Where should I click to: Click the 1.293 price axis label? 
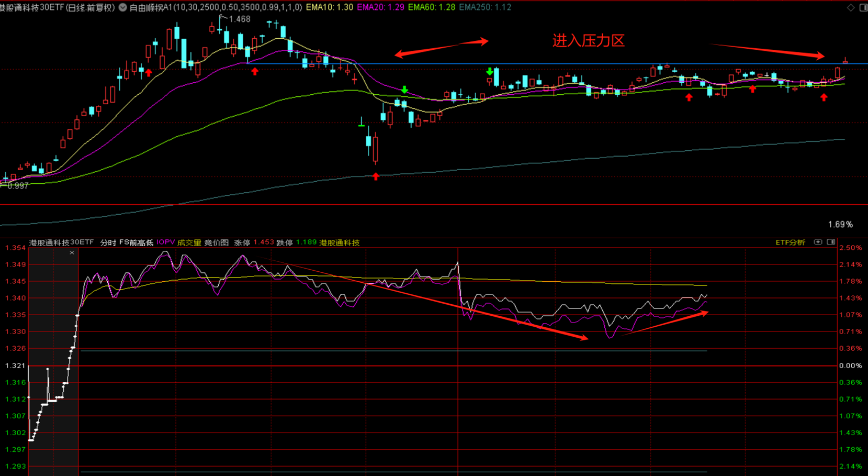tap(15, 466)
